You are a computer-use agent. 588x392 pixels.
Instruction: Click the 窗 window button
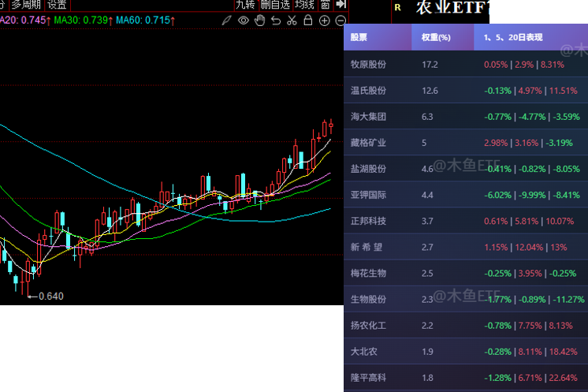point(325,5)
